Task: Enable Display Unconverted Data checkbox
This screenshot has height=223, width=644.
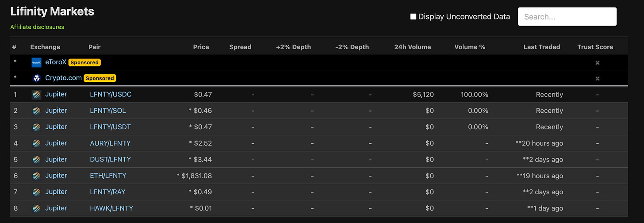Action: (x=413, y=16)
